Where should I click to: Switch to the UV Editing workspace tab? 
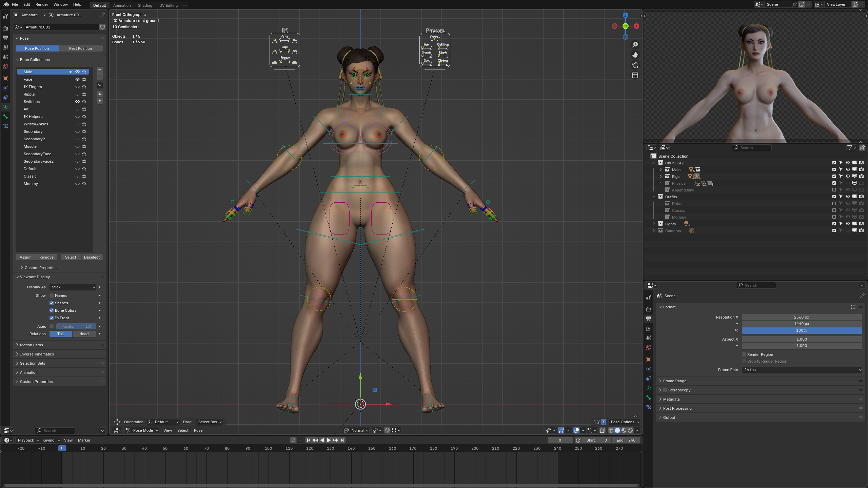pyautogui.click(x=169, y=5)
